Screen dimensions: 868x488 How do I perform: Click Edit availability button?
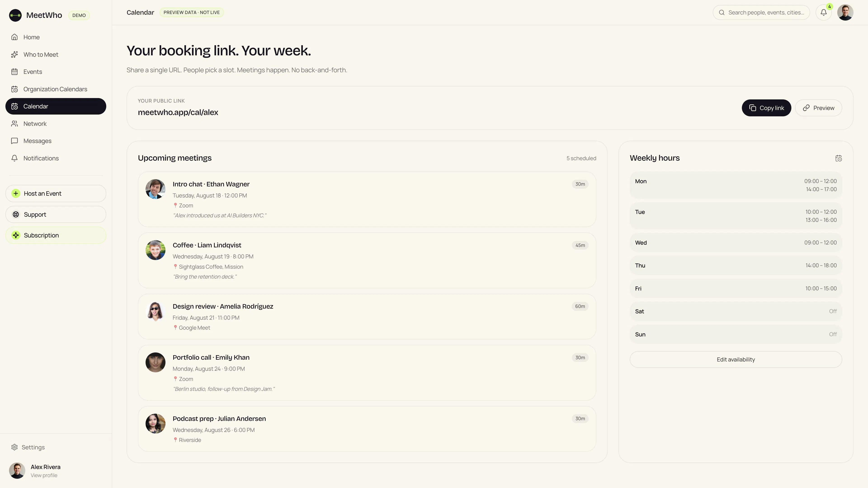[736, 359]
